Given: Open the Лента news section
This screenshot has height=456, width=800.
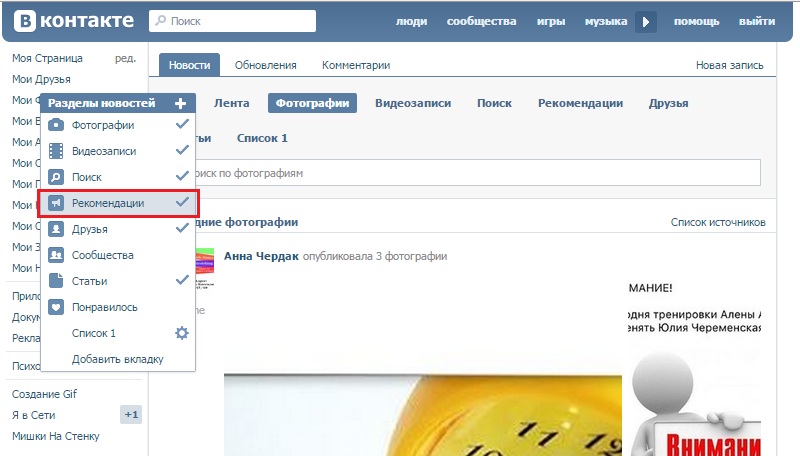Looking at the screenshot, I should pos(232,103).
